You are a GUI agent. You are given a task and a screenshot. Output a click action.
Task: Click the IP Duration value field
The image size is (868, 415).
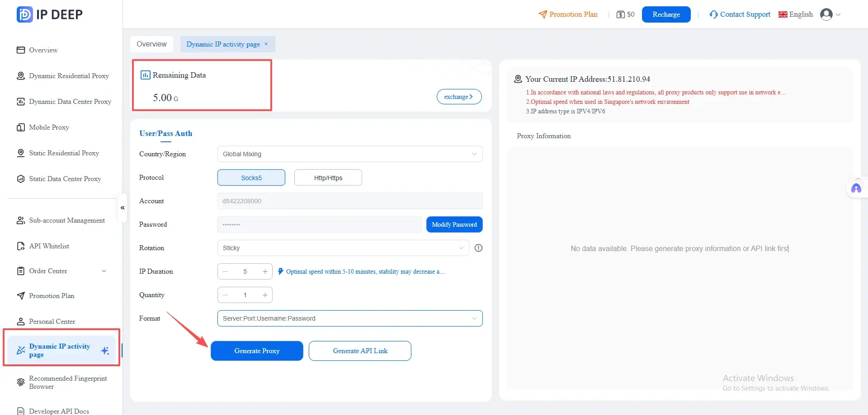(245, 271)
